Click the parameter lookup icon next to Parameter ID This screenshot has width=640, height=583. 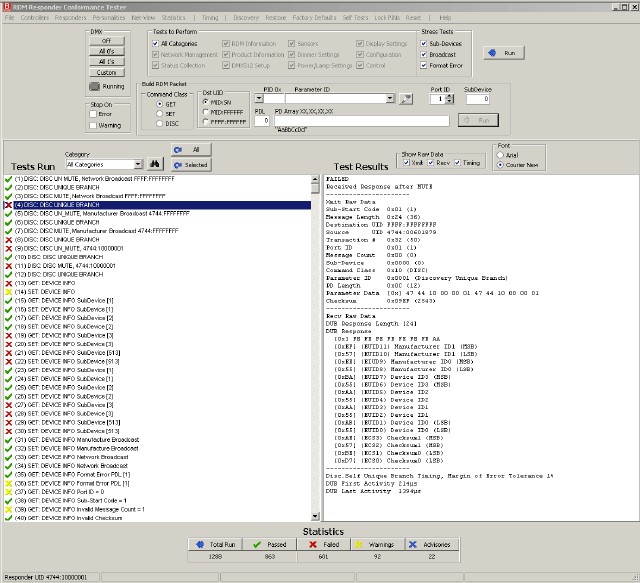[406, 99]
